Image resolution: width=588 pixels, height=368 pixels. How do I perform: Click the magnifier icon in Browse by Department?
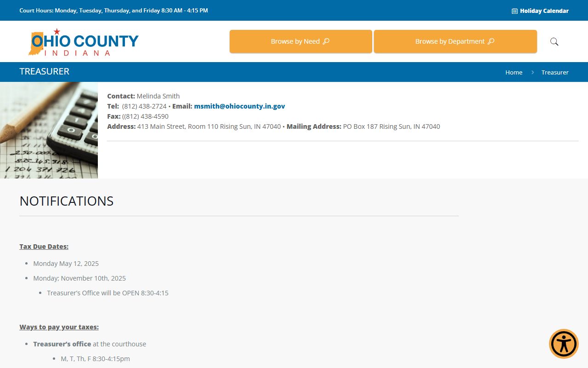(491, 41)
